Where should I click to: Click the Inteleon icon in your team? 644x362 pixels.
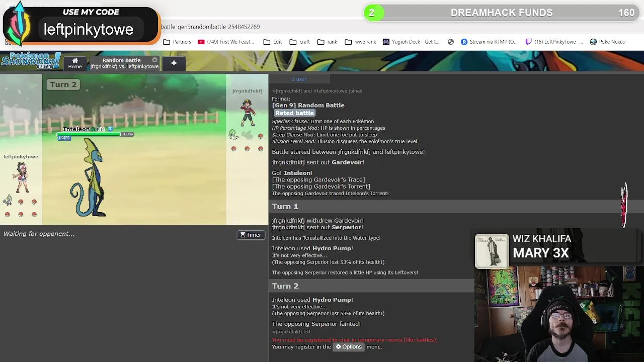pyautogui.click(x=8, y=200)
